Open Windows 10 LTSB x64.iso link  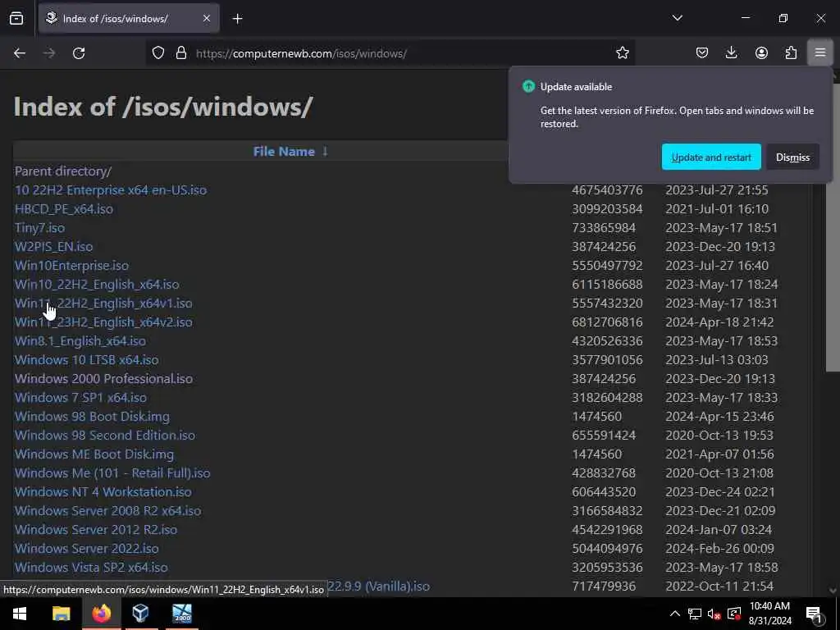[x=87, y=360]
